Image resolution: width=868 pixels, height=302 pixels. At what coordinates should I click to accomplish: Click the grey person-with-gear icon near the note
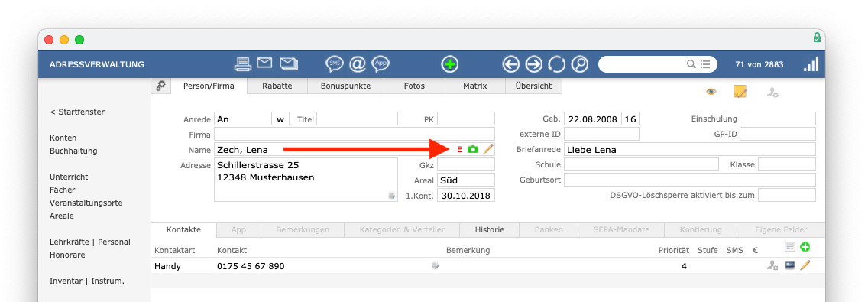772,93
